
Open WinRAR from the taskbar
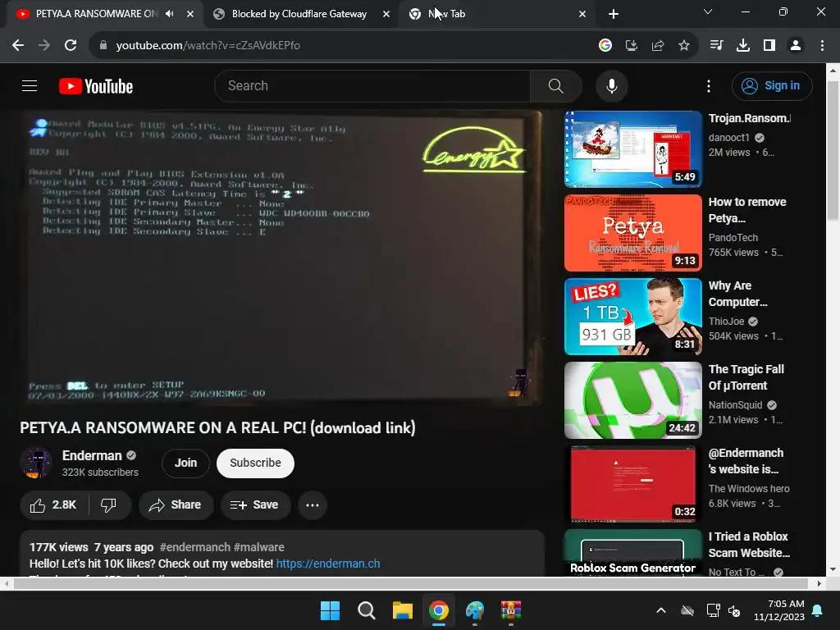[510, 610]
